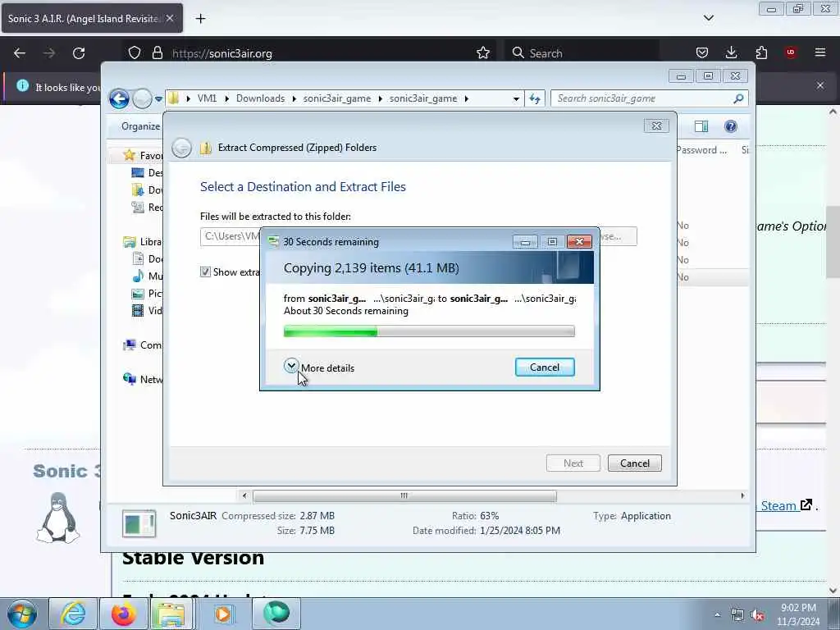Click Sonic3AIR file thumbnail in details pane
840x630 pixels.
coord(139,523)
